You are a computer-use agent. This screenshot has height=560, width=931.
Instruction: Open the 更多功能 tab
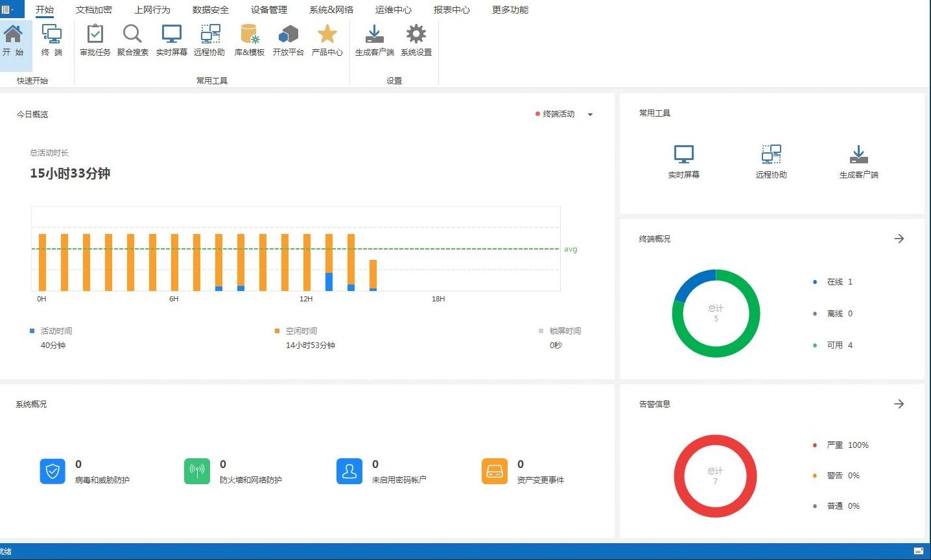click(510, 10)
